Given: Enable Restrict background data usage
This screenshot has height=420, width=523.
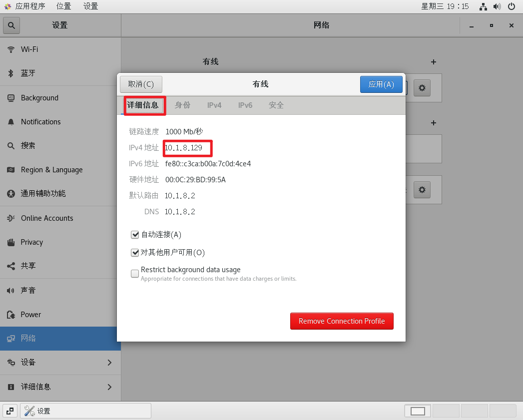Looking at the screenshot, I should click(x=135, y=274).
